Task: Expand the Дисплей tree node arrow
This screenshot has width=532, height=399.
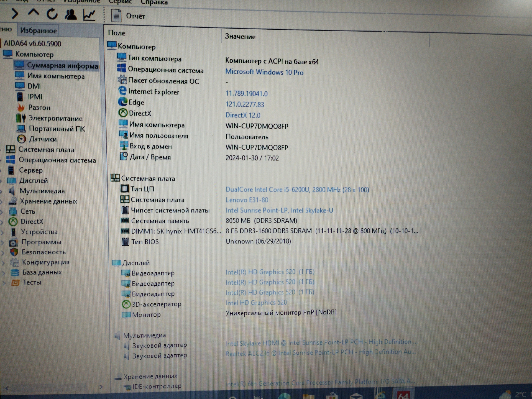Action: [1, 181]
